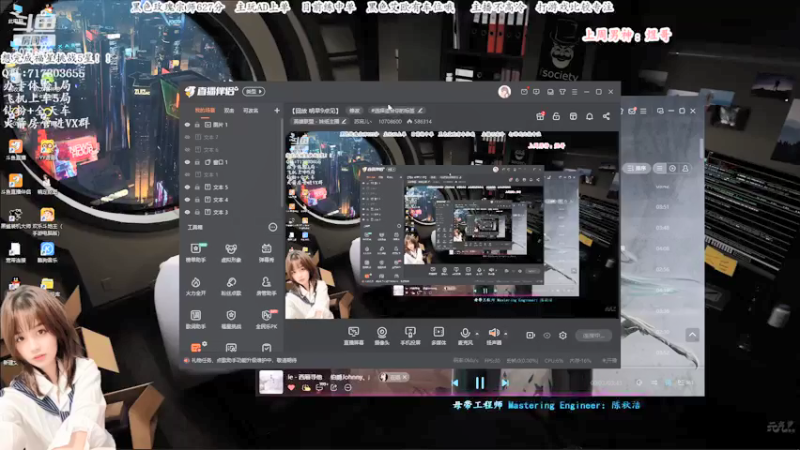This screenshot has width=800, height=450.
Task: Open settings gear in bottom toolbar
Action: coord(563,335)
